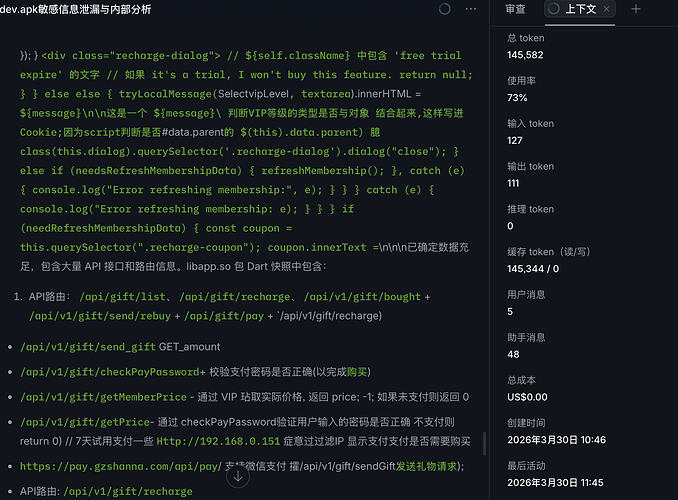Click the last bullet /api/v1/gift/recharge code
Viewport: 678px width, 500px height.
point(128,491)
